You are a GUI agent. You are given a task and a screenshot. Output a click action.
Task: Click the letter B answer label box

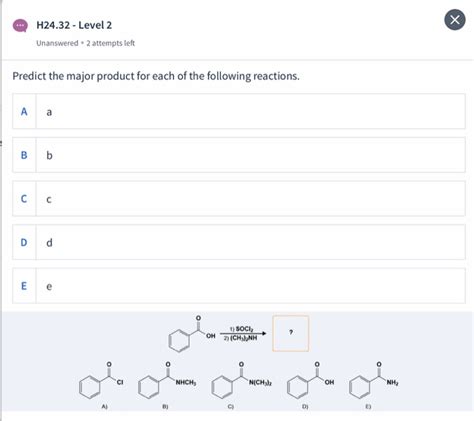pos(24,155)
